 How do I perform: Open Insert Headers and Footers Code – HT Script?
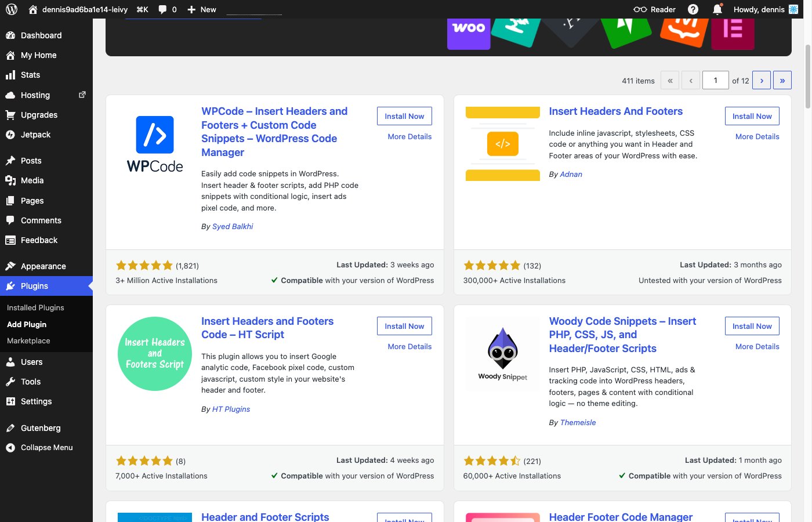(267, 328)
